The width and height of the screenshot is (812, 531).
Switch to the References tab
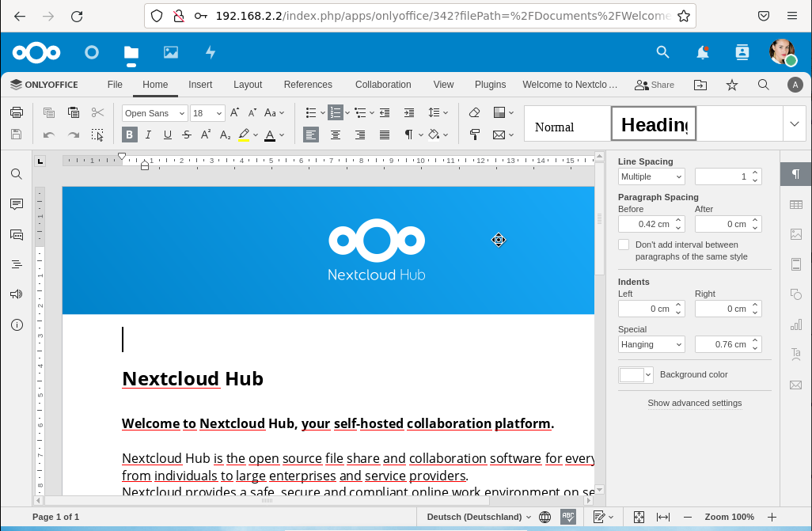[308, 85]
